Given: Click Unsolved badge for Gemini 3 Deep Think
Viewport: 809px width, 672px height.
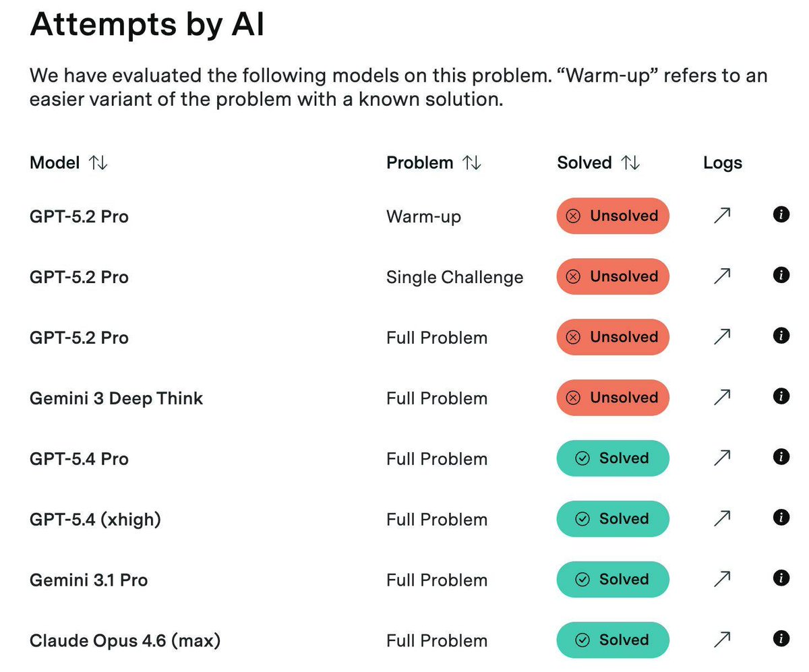Looking at the screenshot, I should (612, 398).
